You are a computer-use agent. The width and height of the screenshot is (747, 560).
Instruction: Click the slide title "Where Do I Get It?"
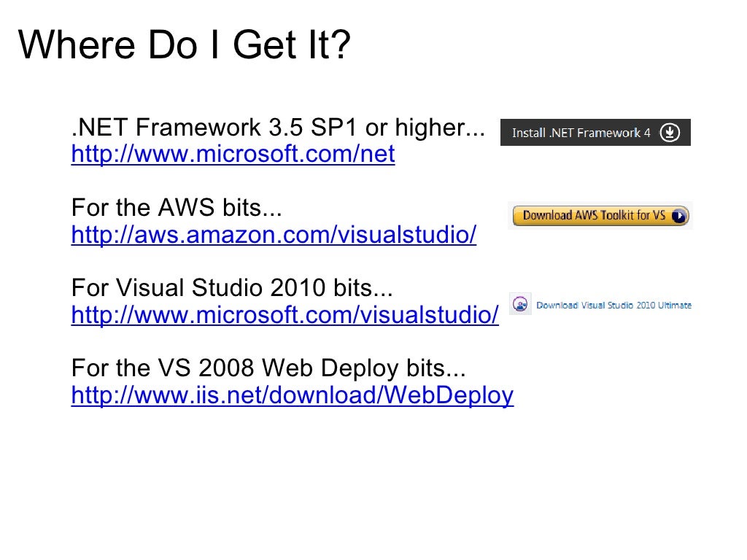184,45
